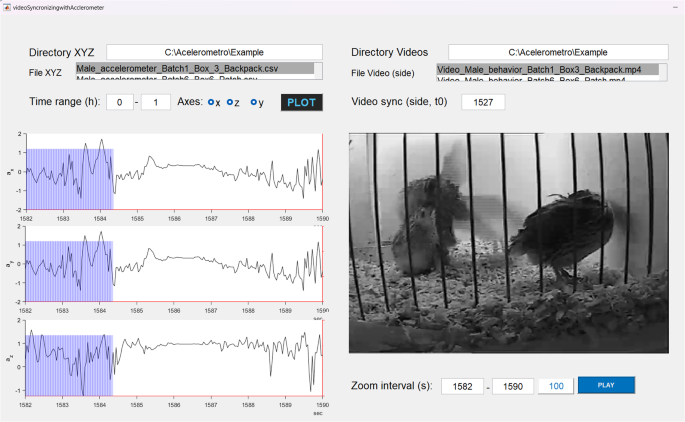This screenshot has width=685, height=422.
Task: Select the z axis radio button
Action: [232, 102]
